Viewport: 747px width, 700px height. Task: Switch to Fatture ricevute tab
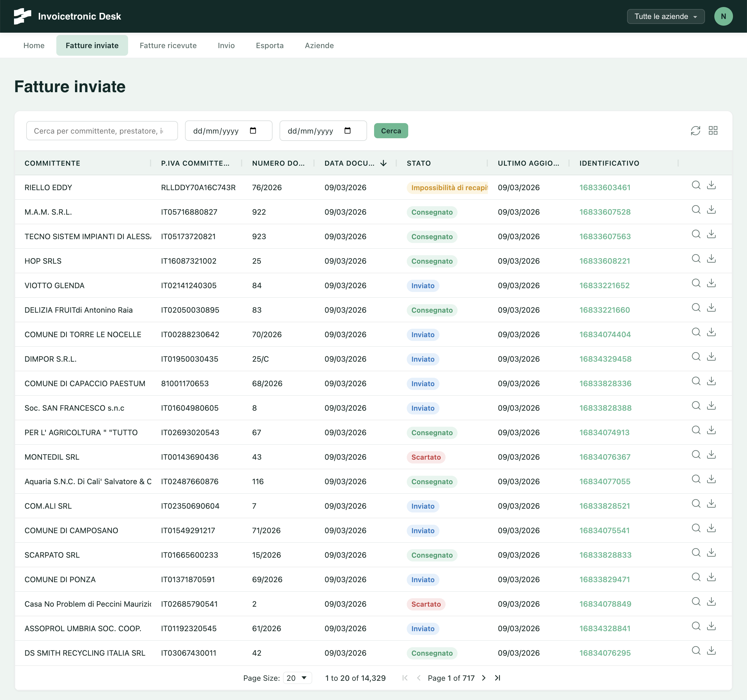(x=168, y=45)
